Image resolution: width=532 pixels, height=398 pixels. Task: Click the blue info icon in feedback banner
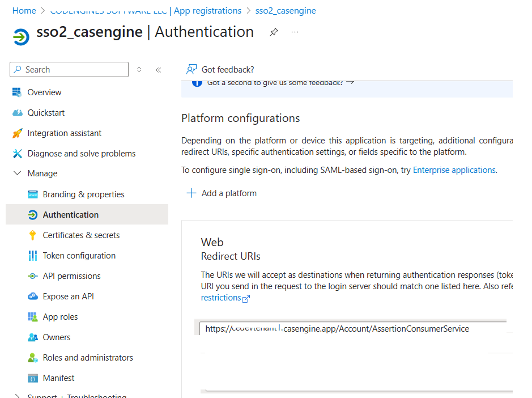(197, 83)
